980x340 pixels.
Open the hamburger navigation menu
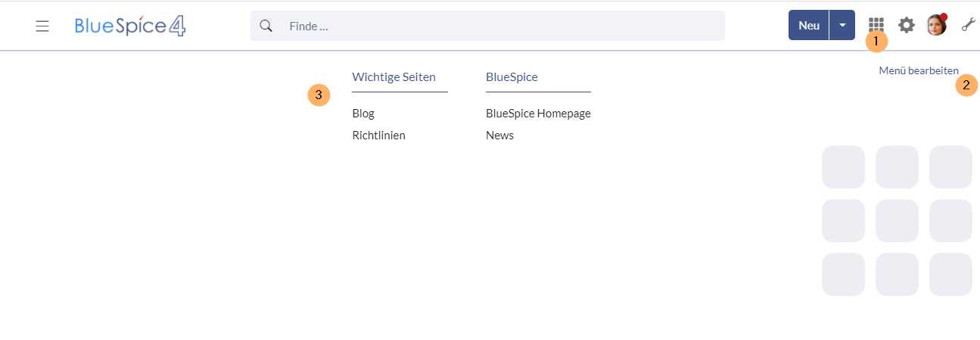[x=42, y=26]
